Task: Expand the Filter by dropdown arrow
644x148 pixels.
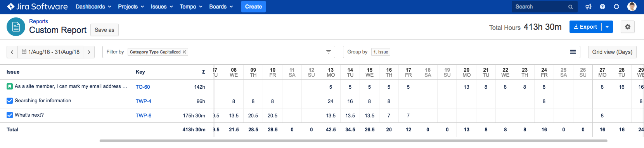Action: 329,52
